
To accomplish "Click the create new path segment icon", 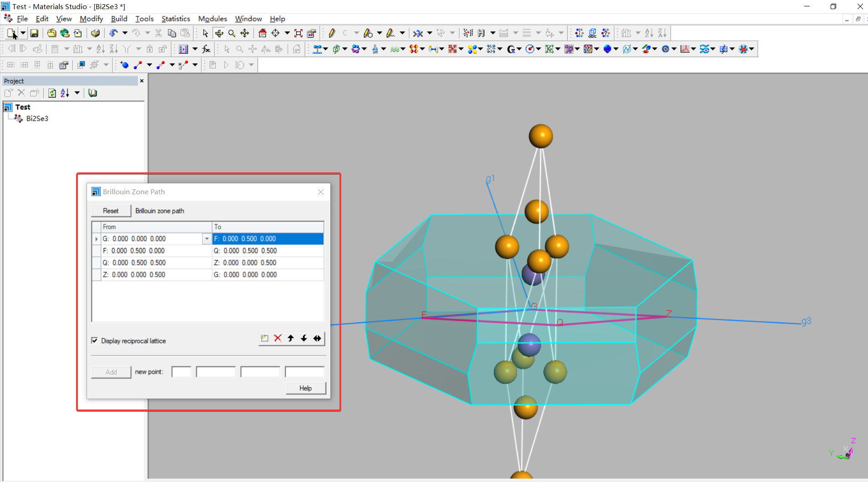I will [264, 338].
